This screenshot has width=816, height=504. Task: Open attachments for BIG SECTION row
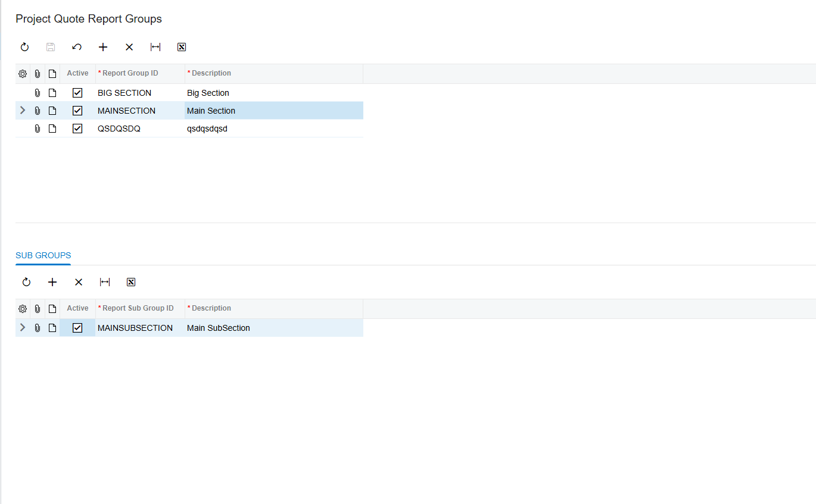pyautogui.click(x=38, y=93)
